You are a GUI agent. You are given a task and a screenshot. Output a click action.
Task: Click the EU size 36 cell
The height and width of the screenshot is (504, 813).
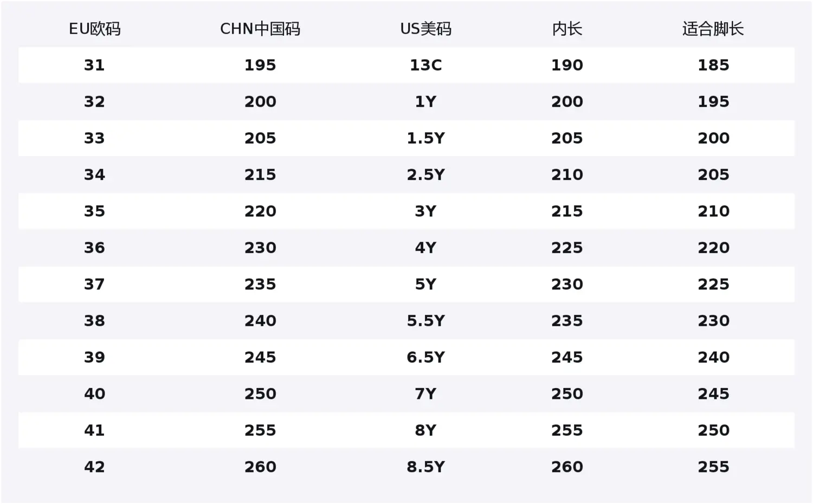click(94, 248)
